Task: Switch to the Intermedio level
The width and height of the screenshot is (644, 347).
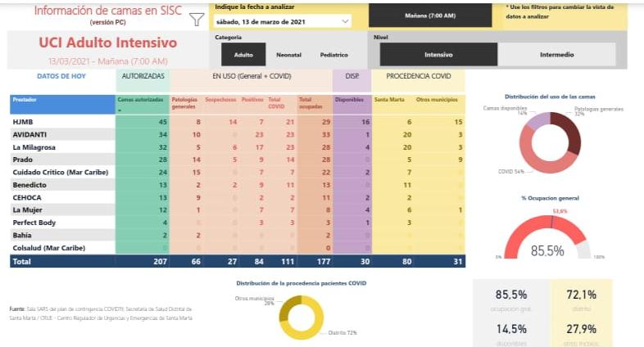Action: (557, 55)
